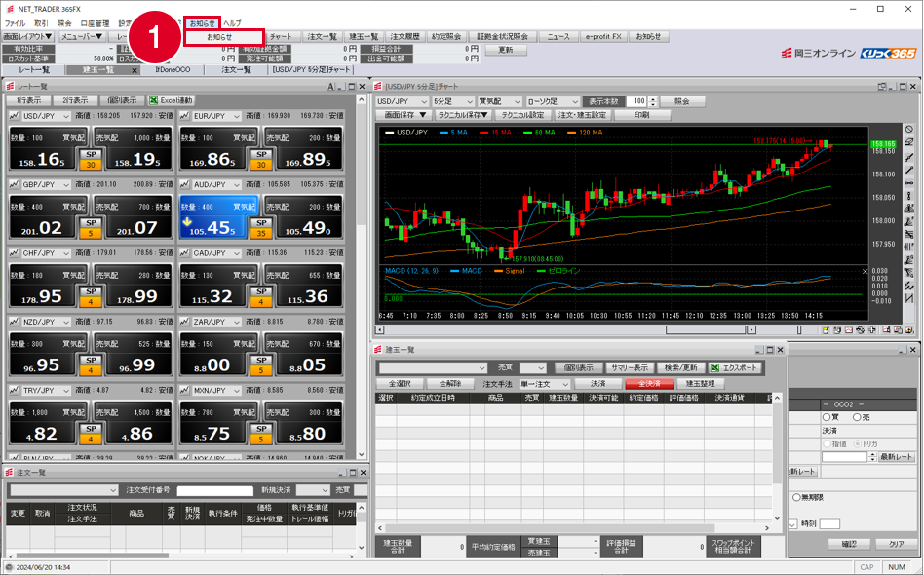Open the 取引 menu

41,23
